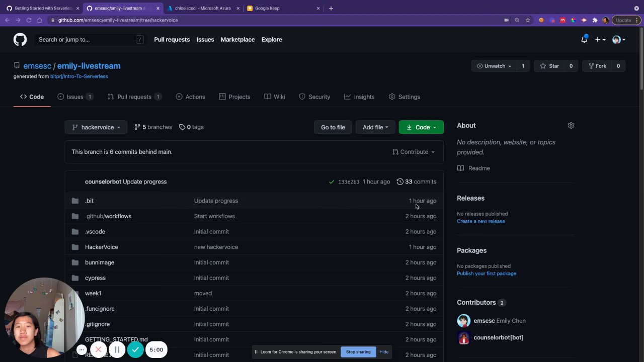Switch to the Insights tab
The image size is (644, 362).
click(359, 97)
